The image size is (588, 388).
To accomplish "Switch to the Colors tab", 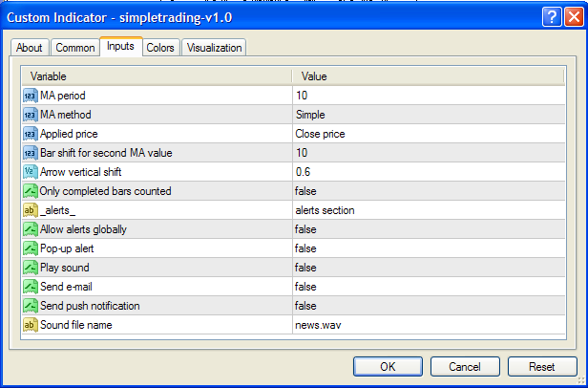I will 160,48.
